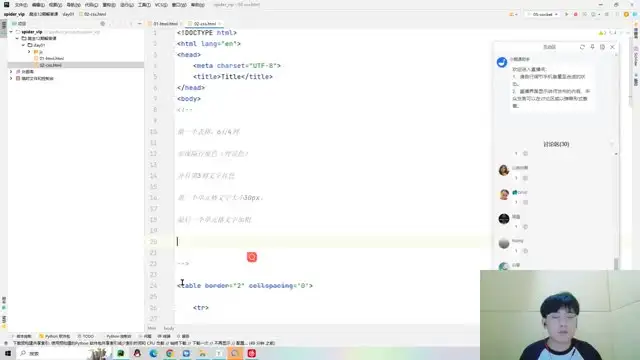Switch to the 01-html.html editor tab
Image resolution: width=640 pixels, height=360 pixels.
[x=165, y=24]
